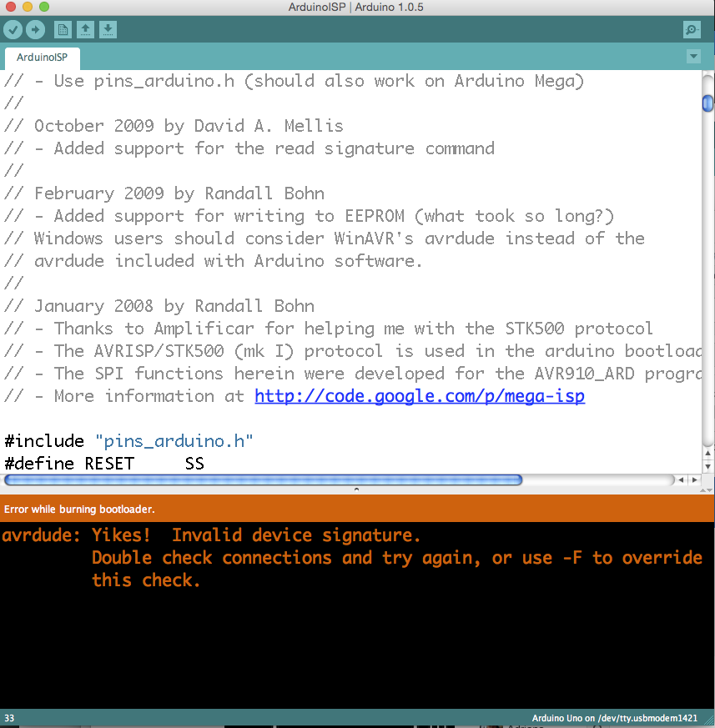Click the horizontal scroll left arrow
Viewport: 715px width, 728px height.
[681, 480]
